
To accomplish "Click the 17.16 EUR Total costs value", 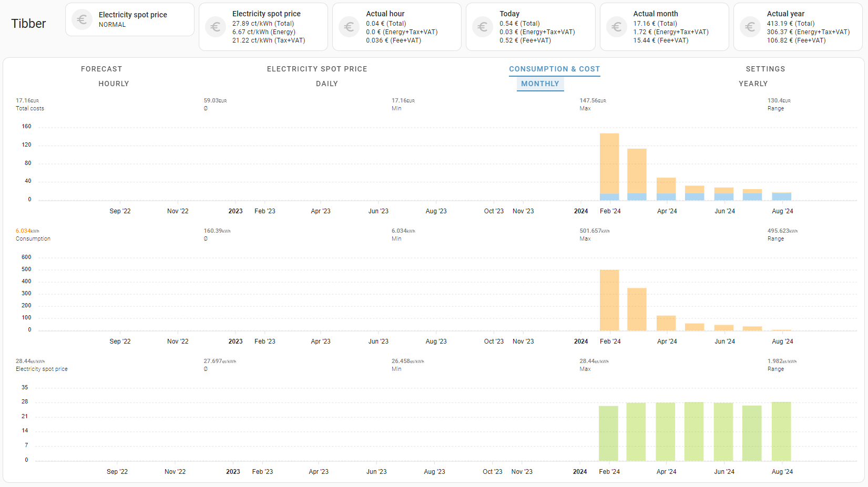I will tap(27, 100).
